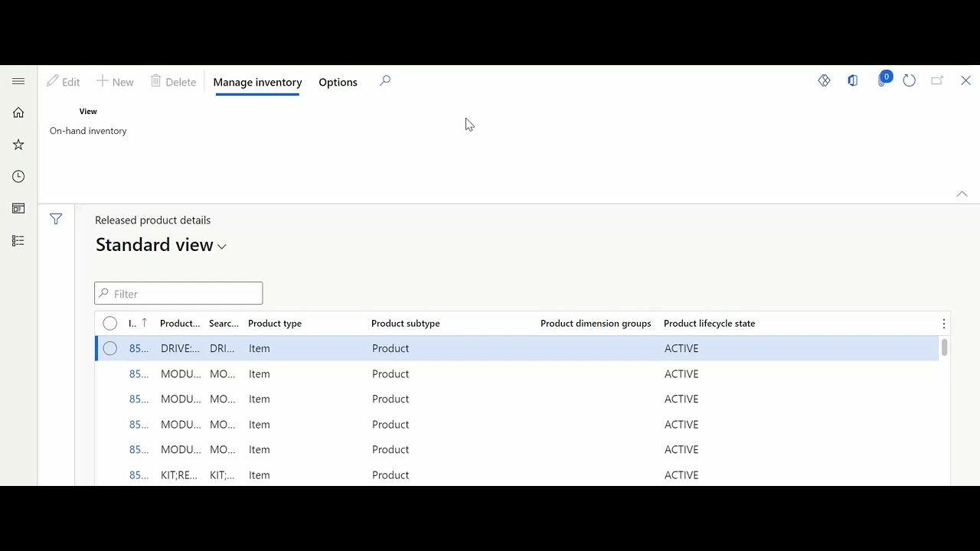Click the New button
980x551 pixels.
tap(115, 82)
